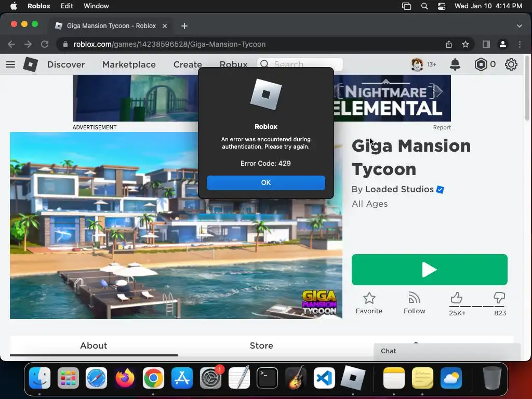The image size is (532, 399).
Task: Switch to the Store tab
Action: click(x=261, y=345)
